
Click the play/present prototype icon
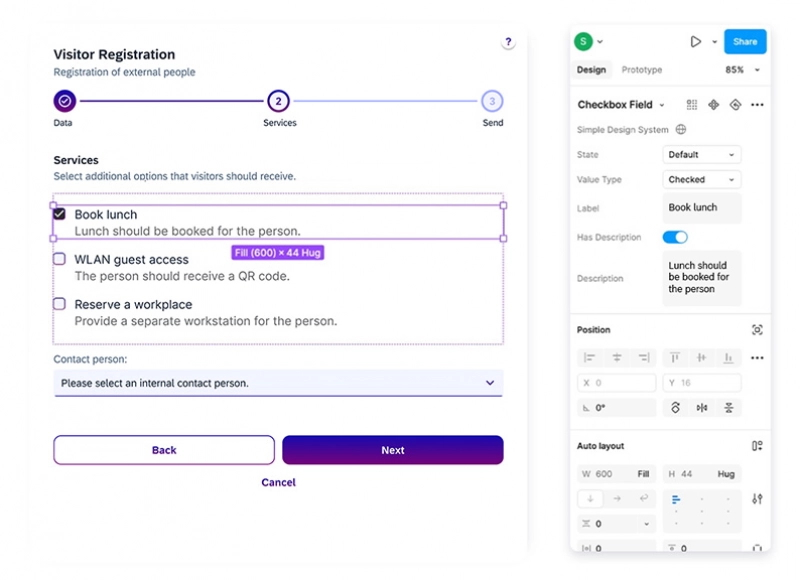695,42
